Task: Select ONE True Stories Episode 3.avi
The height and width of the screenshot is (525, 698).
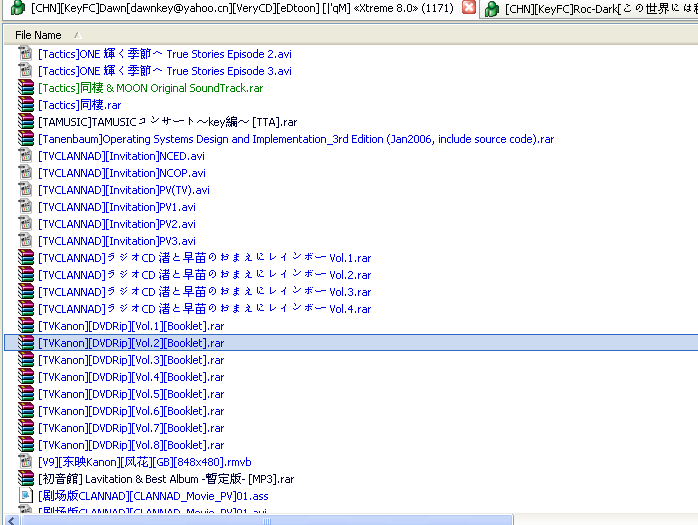Action: coord(165,71)
